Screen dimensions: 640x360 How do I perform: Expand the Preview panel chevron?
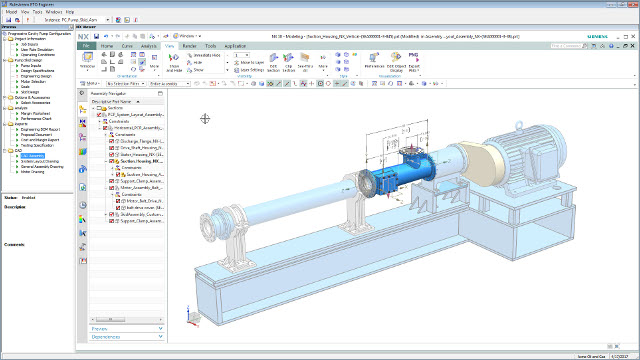(x=160, y=329)
